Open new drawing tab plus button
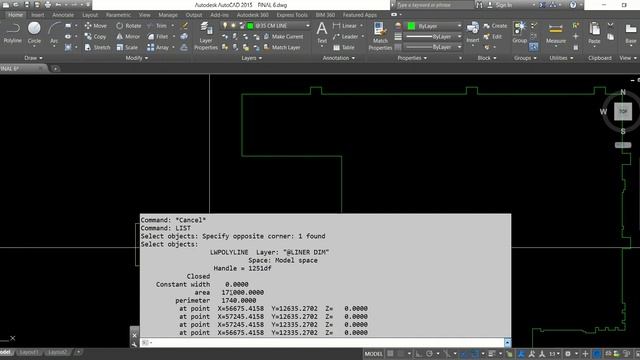Viewport: 640px width, 360px height. (x=55, y=69)
